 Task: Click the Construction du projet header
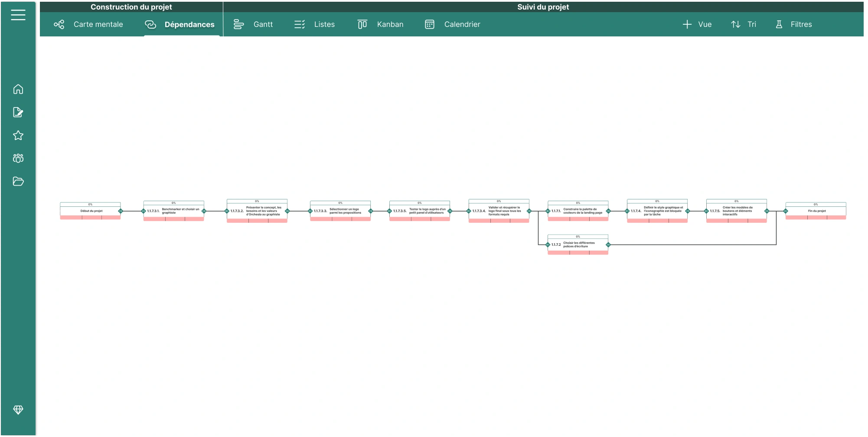131,7
